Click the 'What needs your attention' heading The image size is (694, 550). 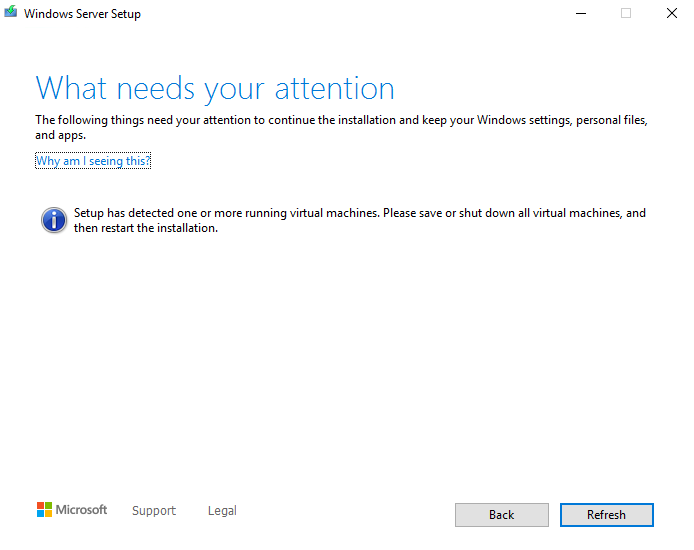(x=215, y=88)
